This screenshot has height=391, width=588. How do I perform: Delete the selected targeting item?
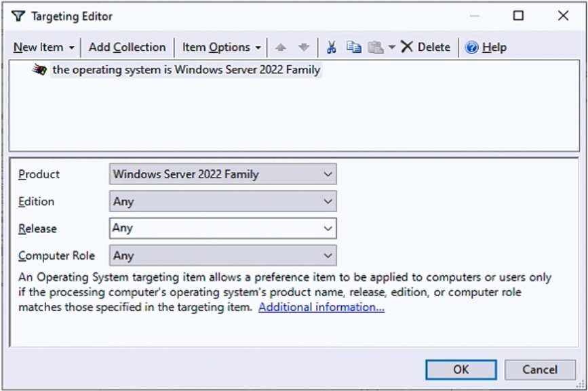426,47
